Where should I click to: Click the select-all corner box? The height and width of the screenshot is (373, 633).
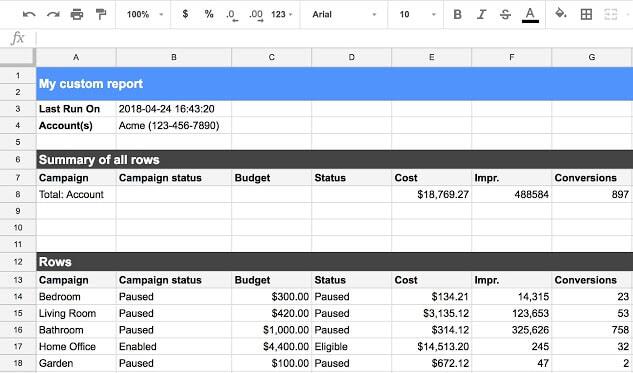tap(18, 57)
